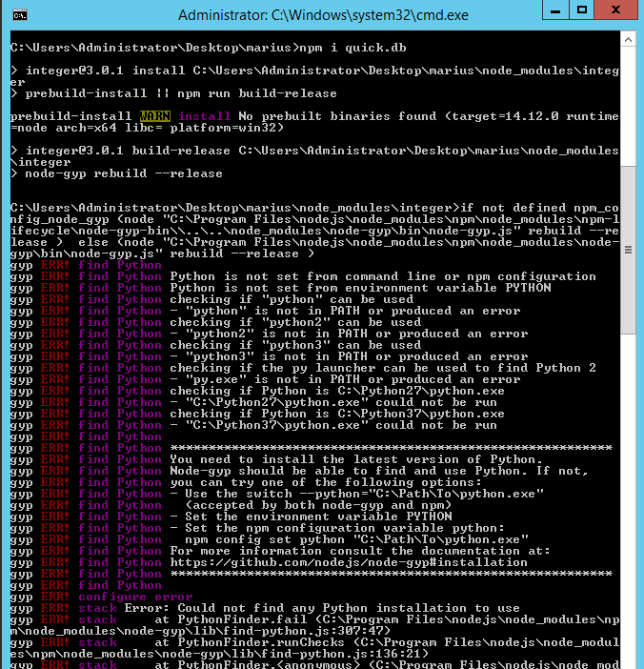Click the 'configure error' text
Image resolution: width=644 pixels, height=669 pixels.
(x=135, y=597)
